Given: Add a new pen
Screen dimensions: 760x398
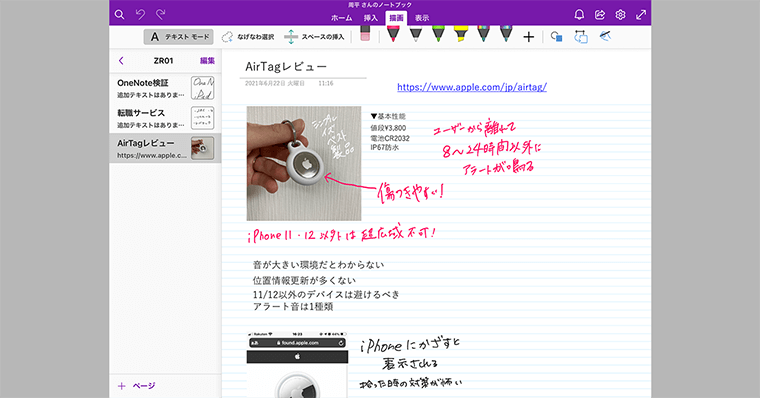Looking at the screenshot, I should (529, 37).
